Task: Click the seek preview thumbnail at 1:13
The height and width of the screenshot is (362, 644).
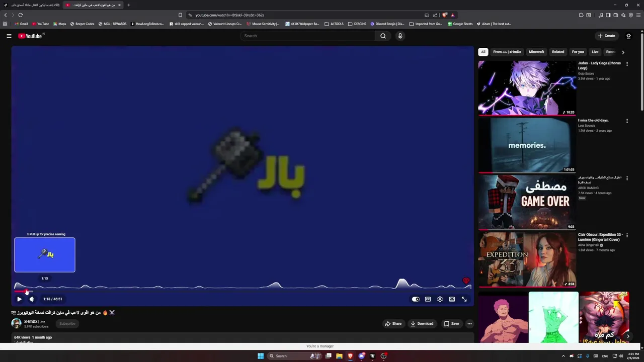Action: pyautogui.click(x=45, y=255)
